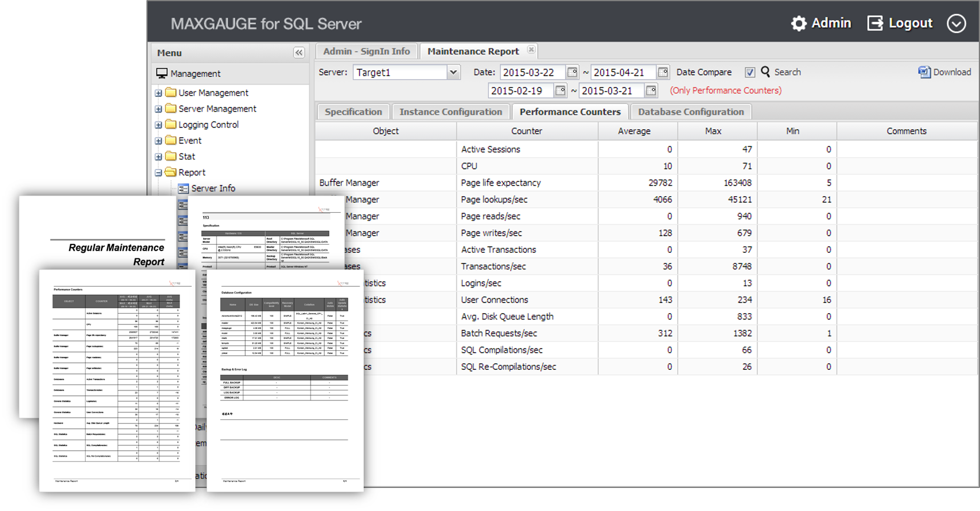Select the Active Sessions counter cell
Image resolution: width=980 pixels, height=511 pixels.
(x=527, y=149)
